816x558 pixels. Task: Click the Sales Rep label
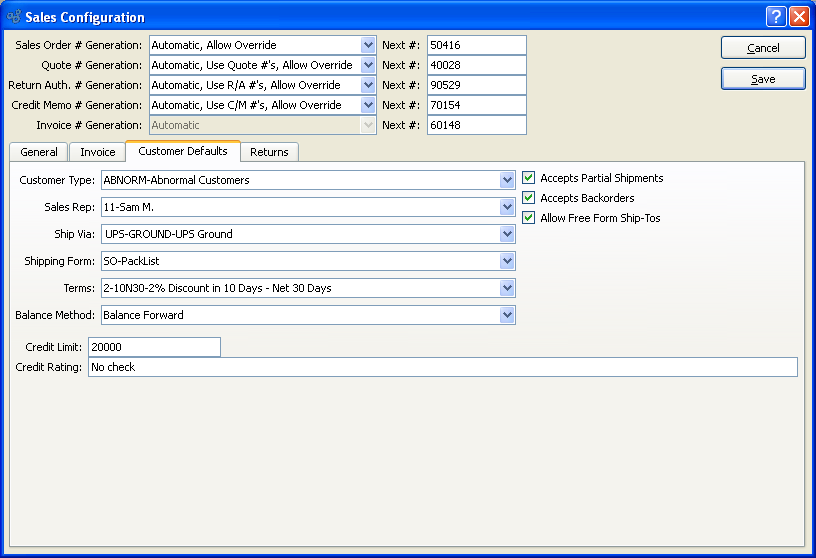pos(69,207)
